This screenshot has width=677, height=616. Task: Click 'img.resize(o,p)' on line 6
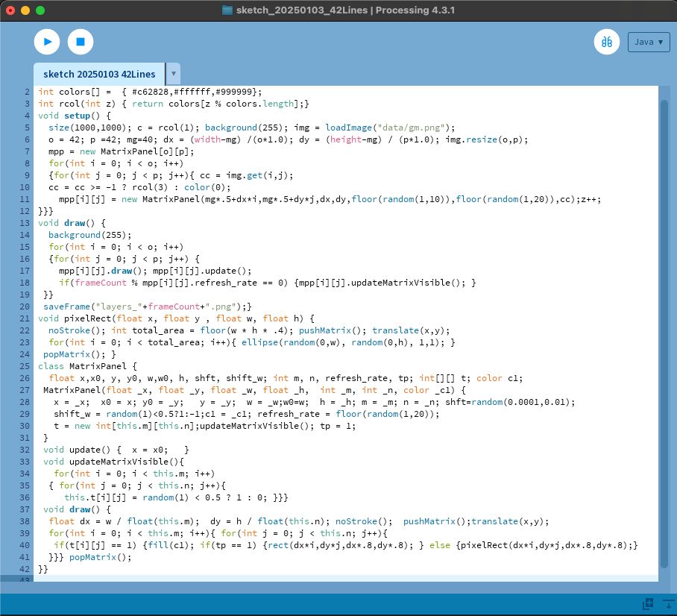click(484, 140)
